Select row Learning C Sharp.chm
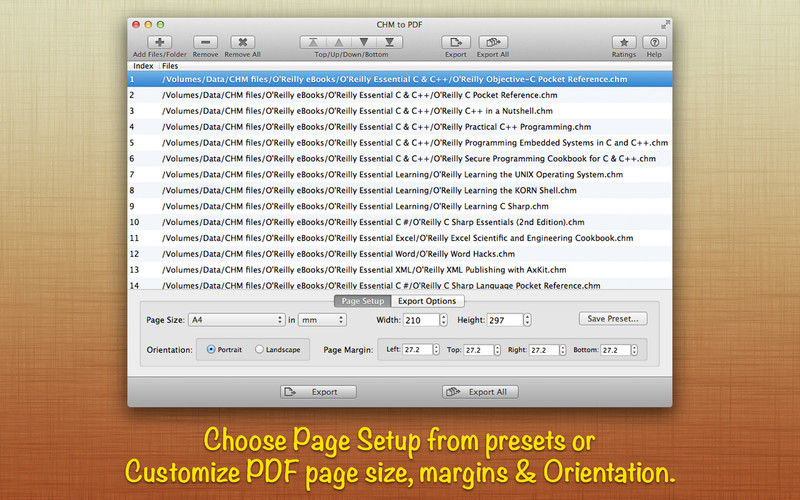The image size is (800, 500). pyautogui.click(x=399, y=206)
